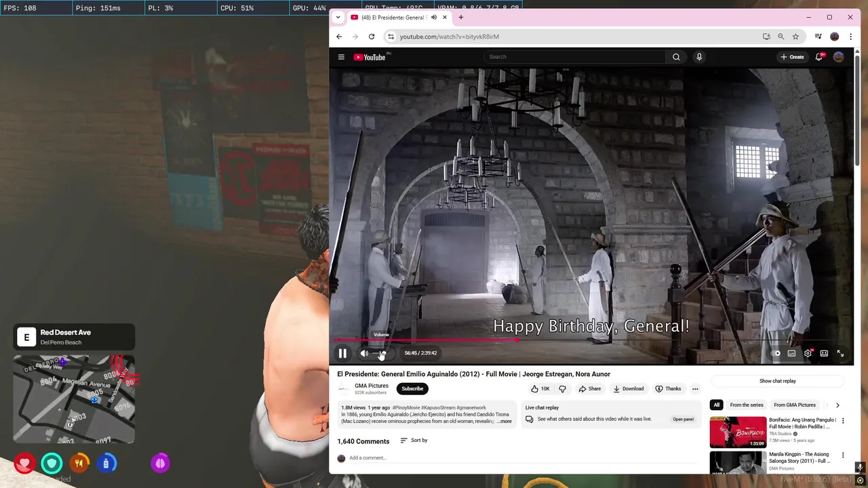
Task: Start voice search with the microphone icon
Action: click(x=699, y=57)
